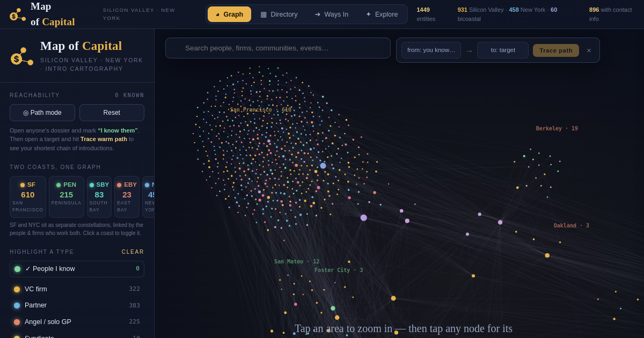Click the 'TWO COASTS, ONE GRAPH' heading
The width and height of the screenshot is (644, 338).
55,167
